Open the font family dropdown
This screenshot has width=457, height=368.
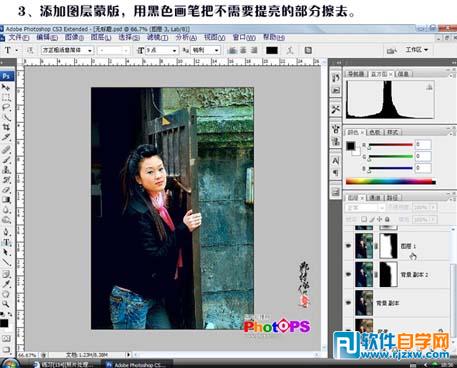click(67, 50)
